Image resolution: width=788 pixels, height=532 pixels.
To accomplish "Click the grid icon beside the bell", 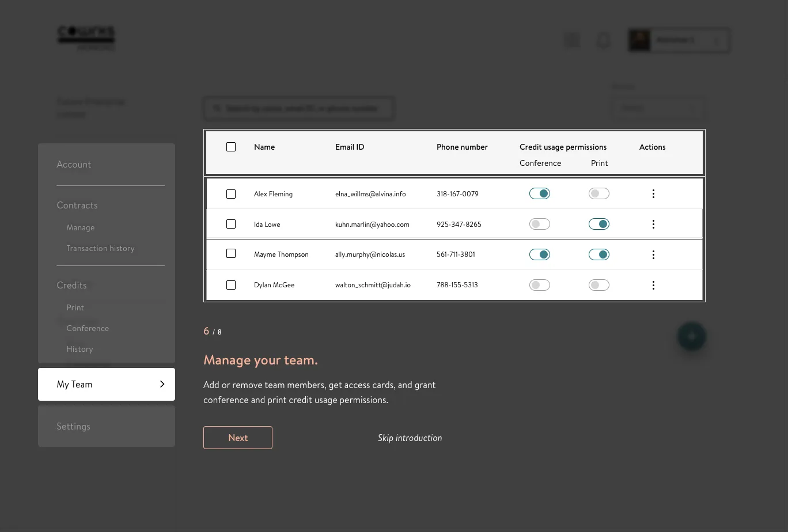I will point(572,40).
